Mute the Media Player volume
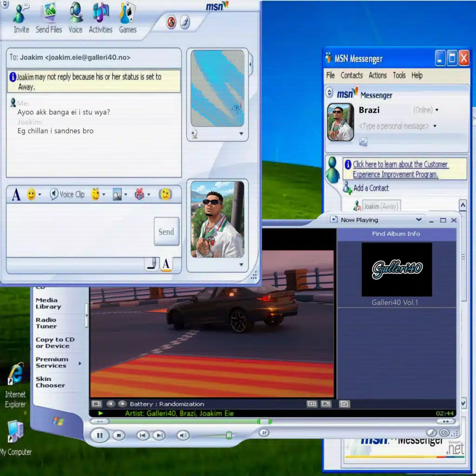 (183, 436)
